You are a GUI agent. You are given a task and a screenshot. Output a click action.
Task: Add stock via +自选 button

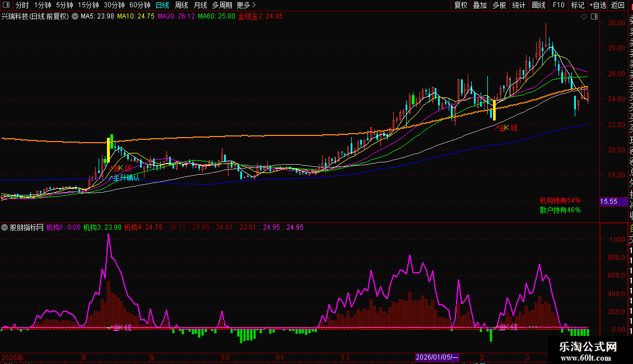598,5
